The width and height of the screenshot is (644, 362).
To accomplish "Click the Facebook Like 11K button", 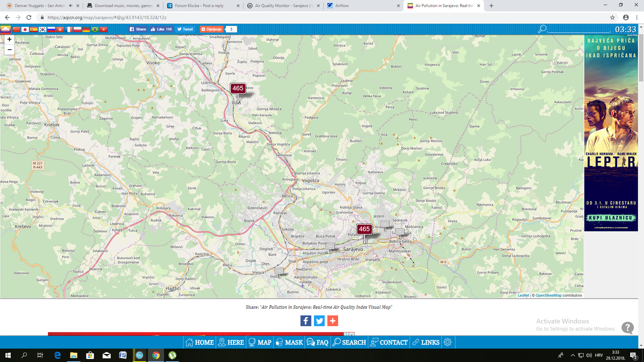I will coord(162,29).
